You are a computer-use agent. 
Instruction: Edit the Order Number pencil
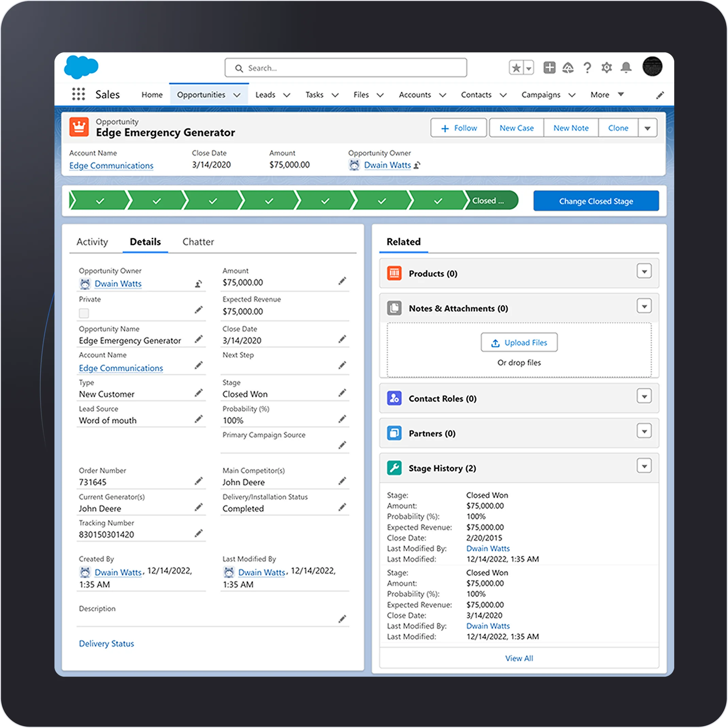pos(198,481)
